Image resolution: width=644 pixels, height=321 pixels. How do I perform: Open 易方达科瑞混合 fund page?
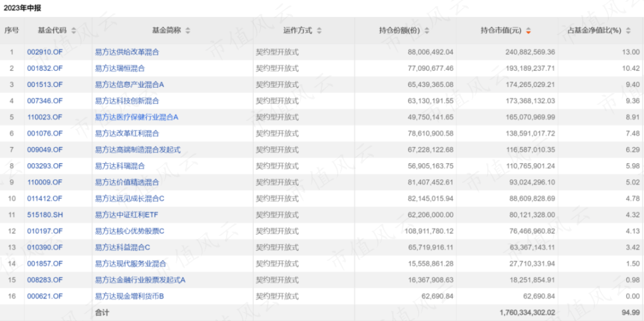[120, 166]
